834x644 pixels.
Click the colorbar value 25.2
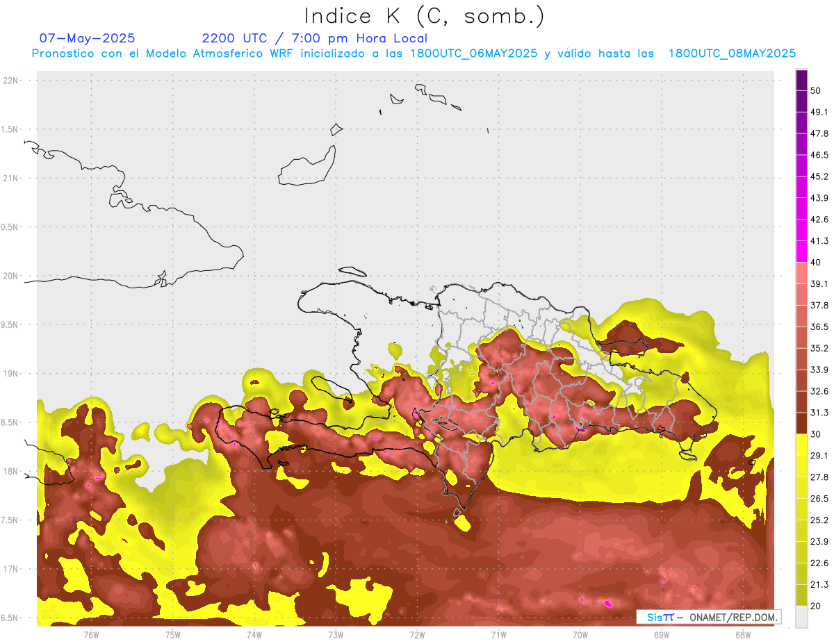[x=819, y=520]
